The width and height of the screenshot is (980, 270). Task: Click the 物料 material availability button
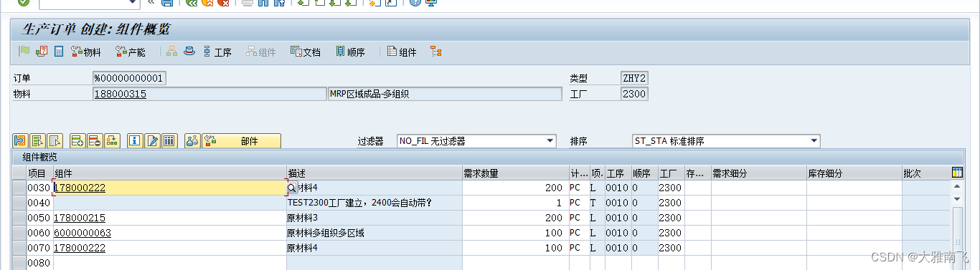85,52
